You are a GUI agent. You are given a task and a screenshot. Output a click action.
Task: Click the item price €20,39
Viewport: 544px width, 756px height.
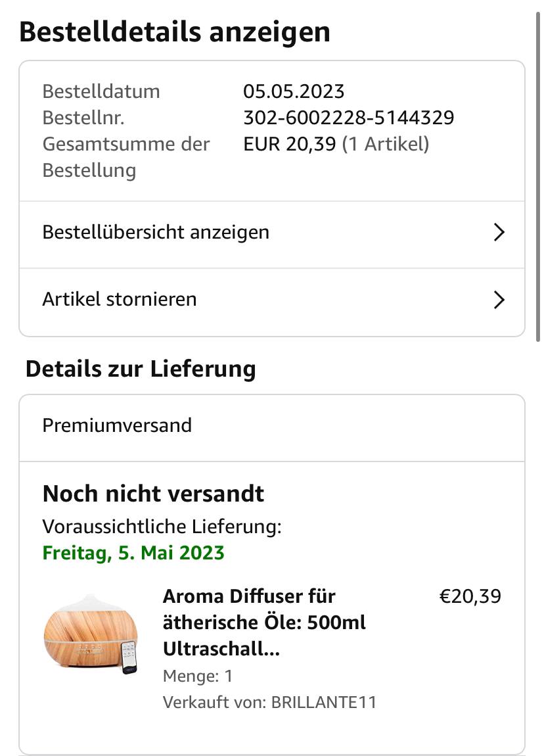tap(470, 596)
